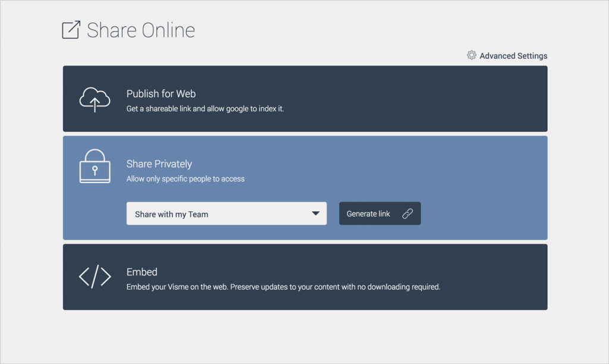Open the Advanced Settings text link

point(513,56)
